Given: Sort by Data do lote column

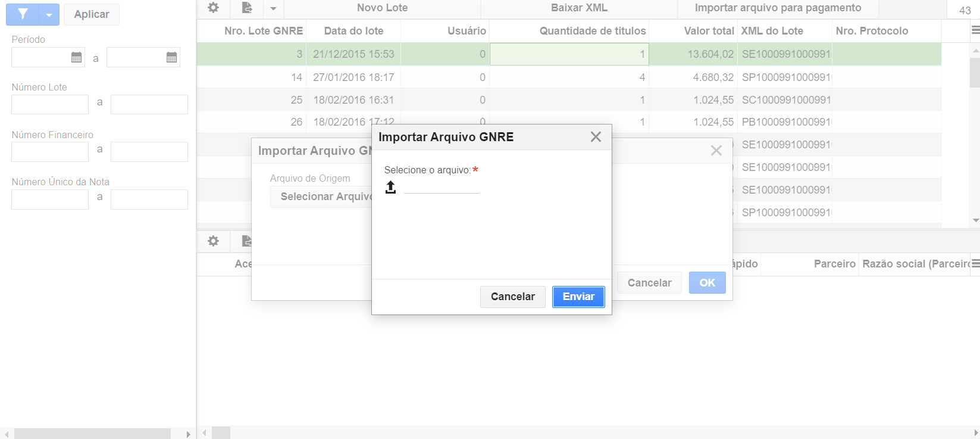Looking at the screenshot, I should (x=353, y=31).
